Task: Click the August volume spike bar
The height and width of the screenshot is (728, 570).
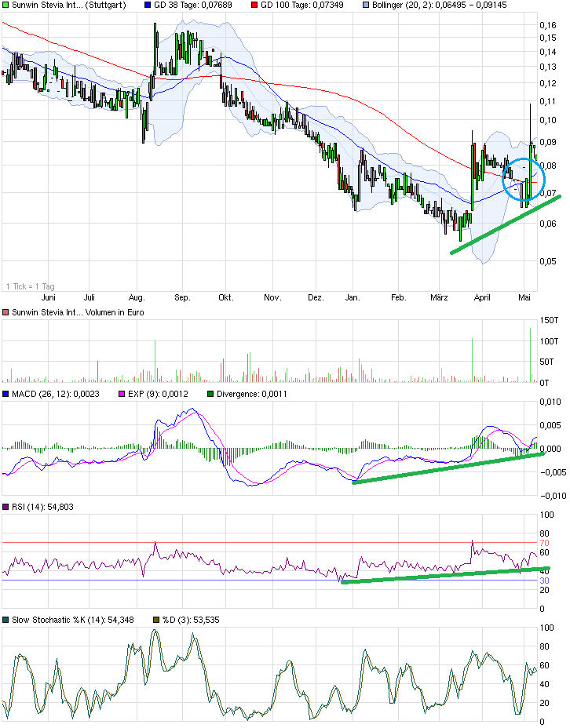Action: click(155, 362)
